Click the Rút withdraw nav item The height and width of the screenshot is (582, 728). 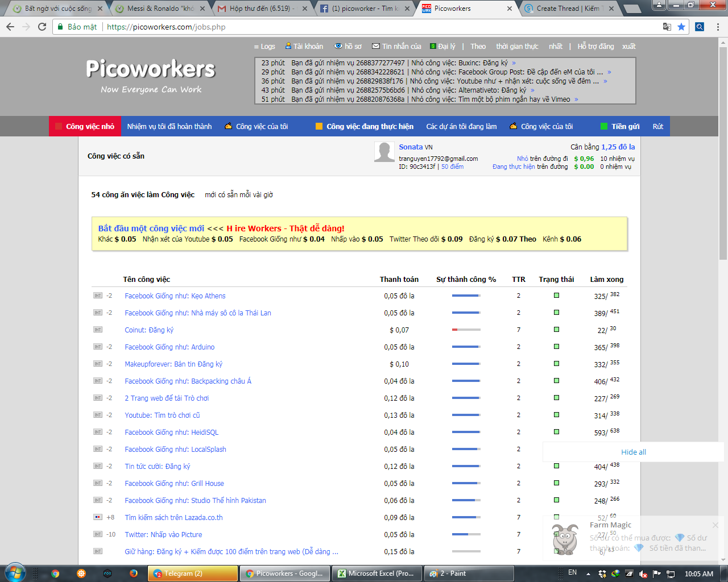[x=658, y=126]
